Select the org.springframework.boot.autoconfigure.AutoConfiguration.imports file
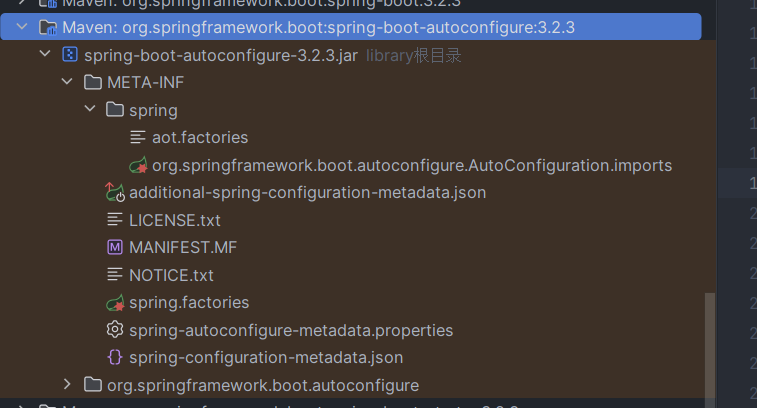757x408 pixels. coord(411,165)
